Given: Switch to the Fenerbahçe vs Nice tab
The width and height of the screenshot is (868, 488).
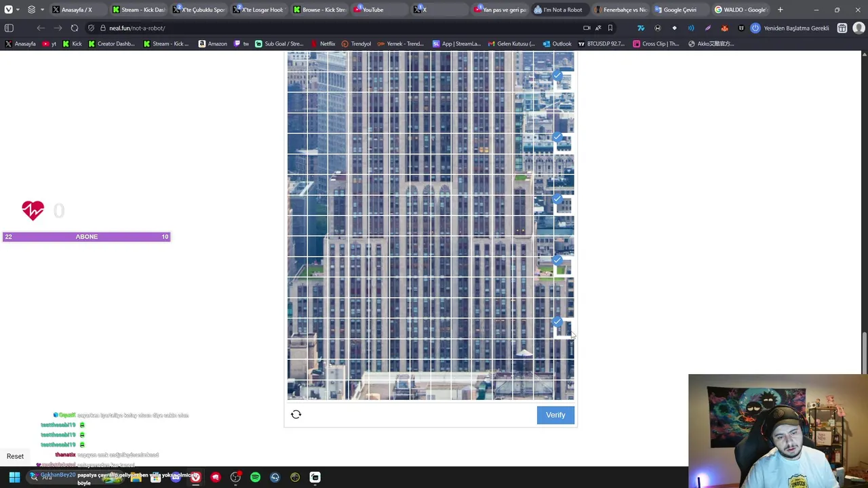Looking at the screenshot, I should [620, 9].
